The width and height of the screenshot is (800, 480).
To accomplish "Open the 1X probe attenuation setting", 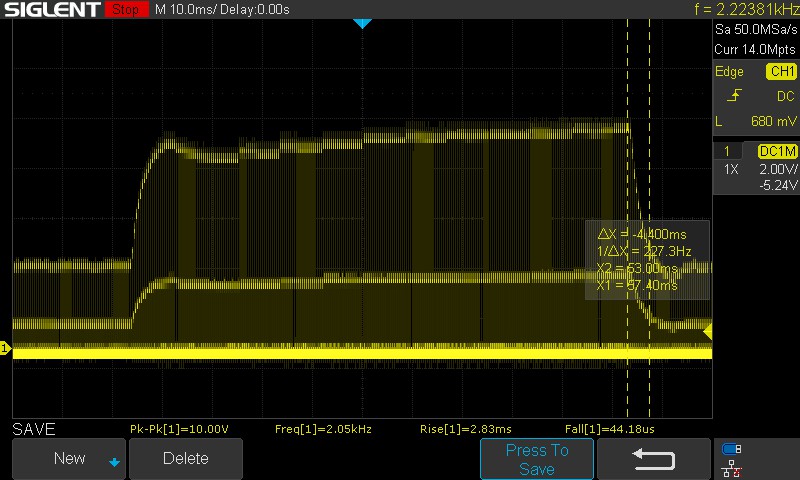I will [731, 170].
